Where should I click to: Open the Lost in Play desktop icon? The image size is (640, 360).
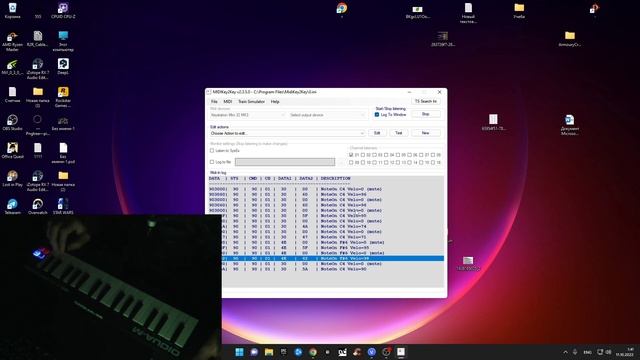pos(12,178)
